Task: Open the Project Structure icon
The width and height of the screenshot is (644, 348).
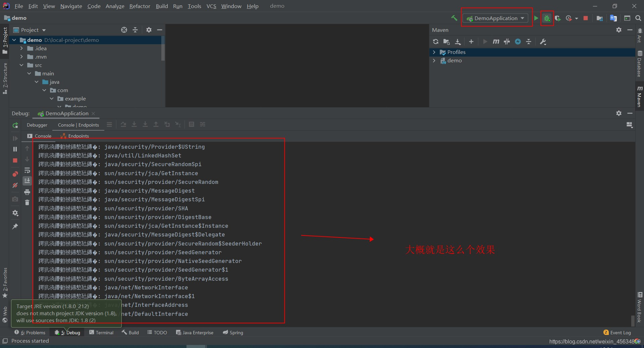Action: point(600,18)
